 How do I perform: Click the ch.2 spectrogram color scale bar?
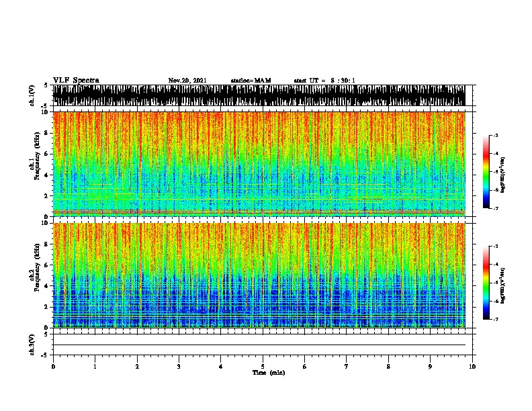click(x=486, y=283)
